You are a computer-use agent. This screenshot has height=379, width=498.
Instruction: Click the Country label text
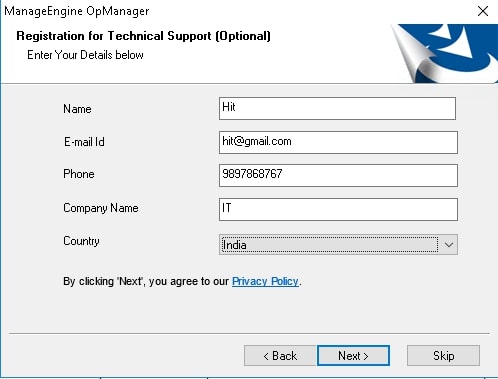click(81, 241)
